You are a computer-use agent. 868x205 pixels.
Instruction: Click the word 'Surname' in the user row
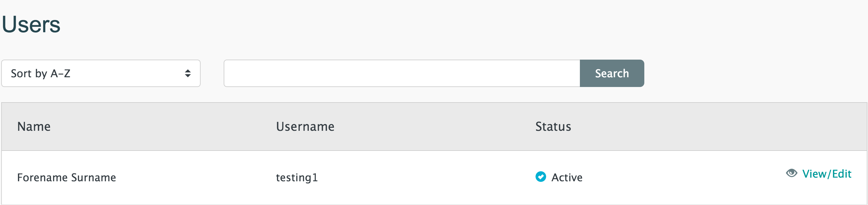pos(93,178)
